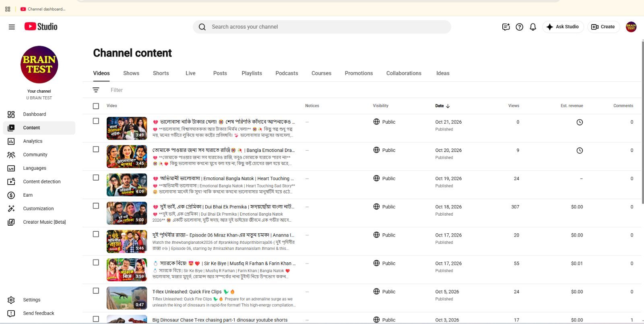The width and height of the screenshot is (644, 324).
Task: Click the Ask Studio button
Action: [x=563, y=27]
